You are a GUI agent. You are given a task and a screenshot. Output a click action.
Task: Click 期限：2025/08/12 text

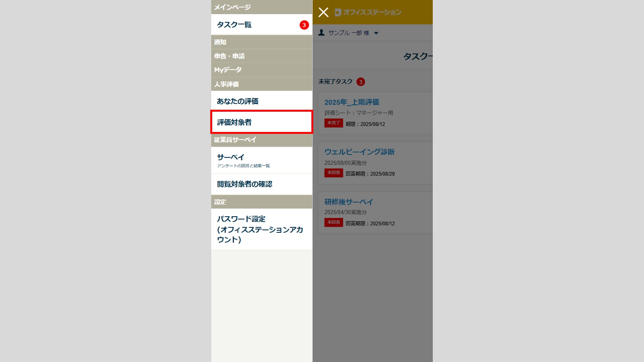point(365,124)
